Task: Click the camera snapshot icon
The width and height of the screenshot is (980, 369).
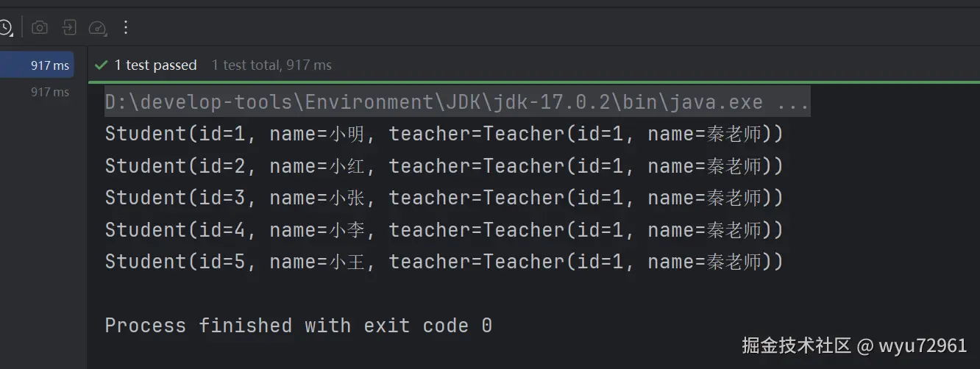Action: (40, 28)
